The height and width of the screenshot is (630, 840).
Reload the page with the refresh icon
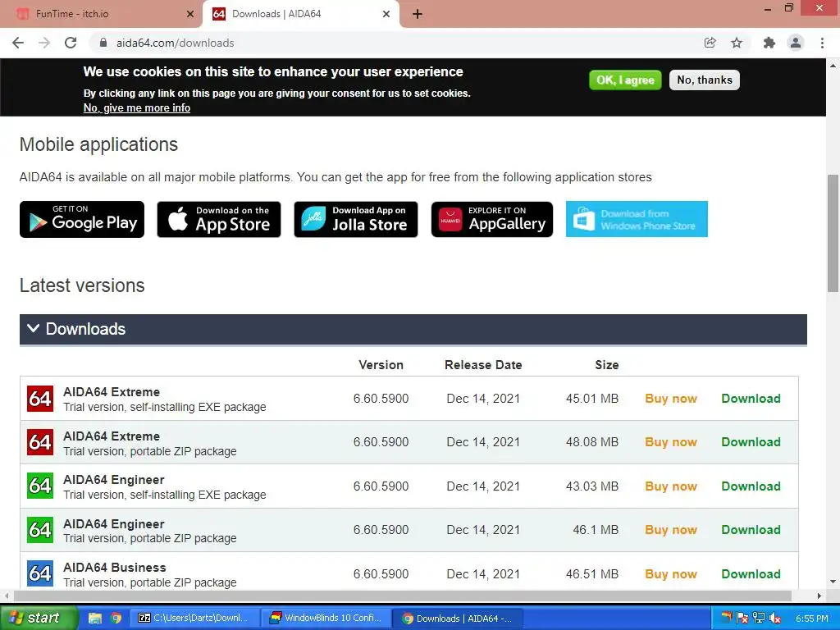(71, 43)
